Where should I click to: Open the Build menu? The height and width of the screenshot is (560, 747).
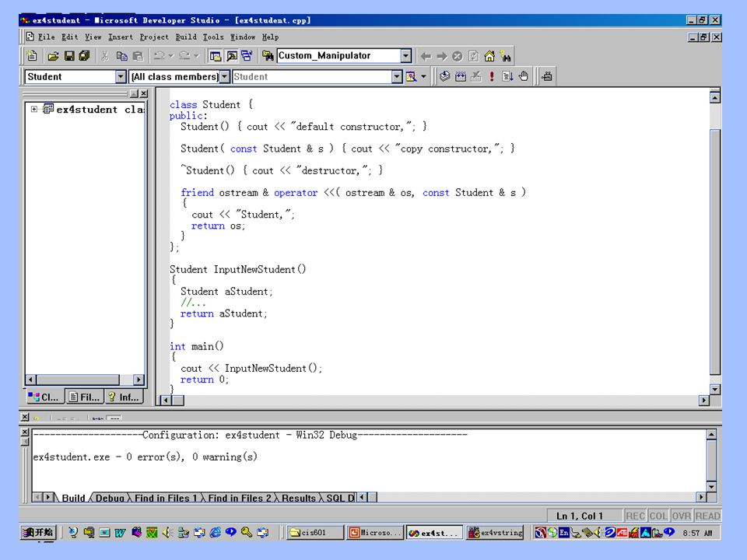186,37
